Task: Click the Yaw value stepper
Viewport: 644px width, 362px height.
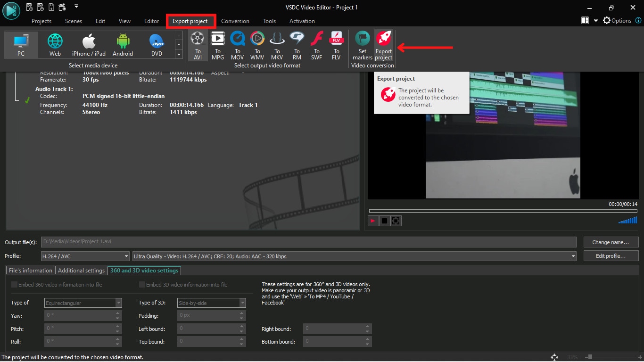Action: 118,316
